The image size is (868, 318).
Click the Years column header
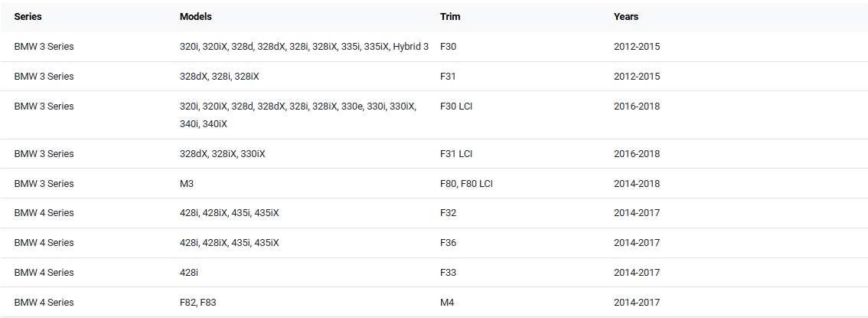point(625,17)
